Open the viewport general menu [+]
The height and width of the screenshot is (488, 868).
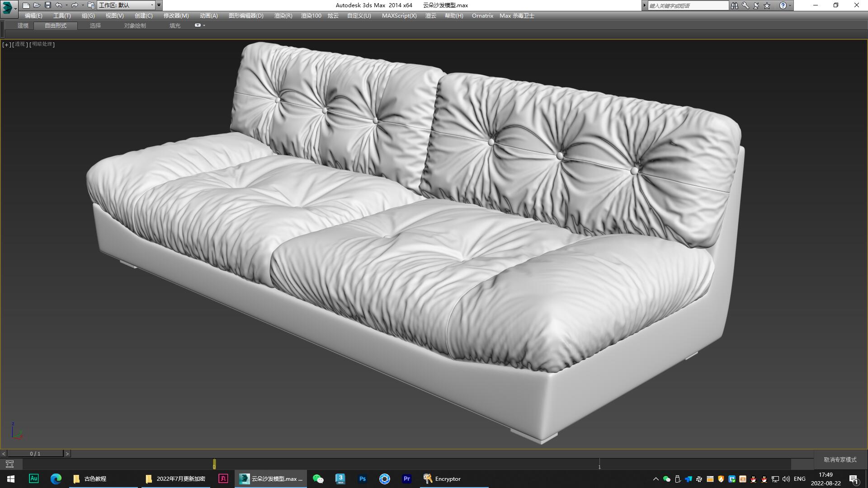pyautogui.click(x=6, y=44)
